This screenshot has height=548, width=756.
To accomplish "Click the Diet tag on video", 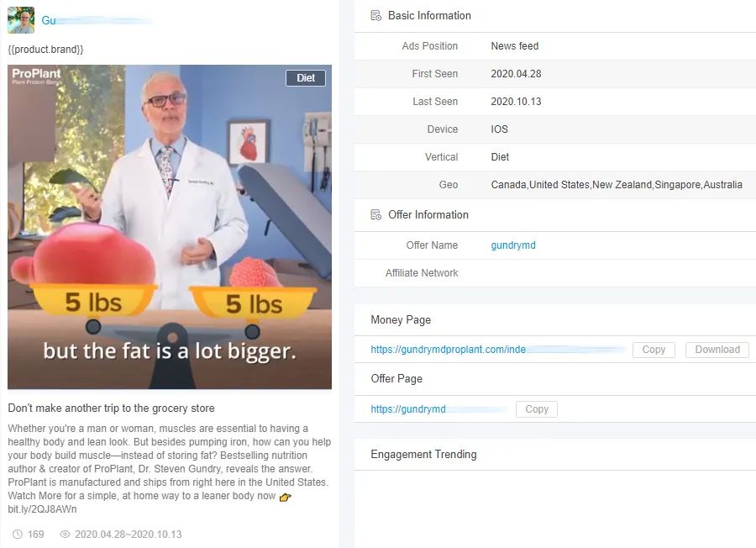I will pyautogui.click(x=306, y=78).
